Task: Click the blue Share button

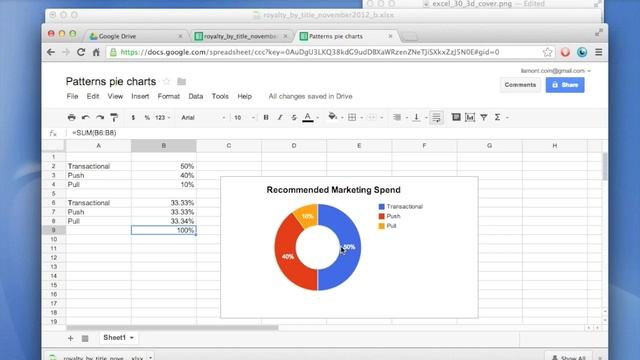Action: pyautogui.click(x=565, y=85)
